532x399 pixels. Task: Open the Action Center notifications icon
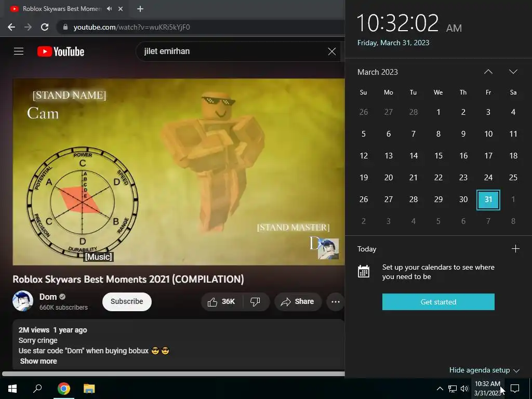click(x=515, y=389)
